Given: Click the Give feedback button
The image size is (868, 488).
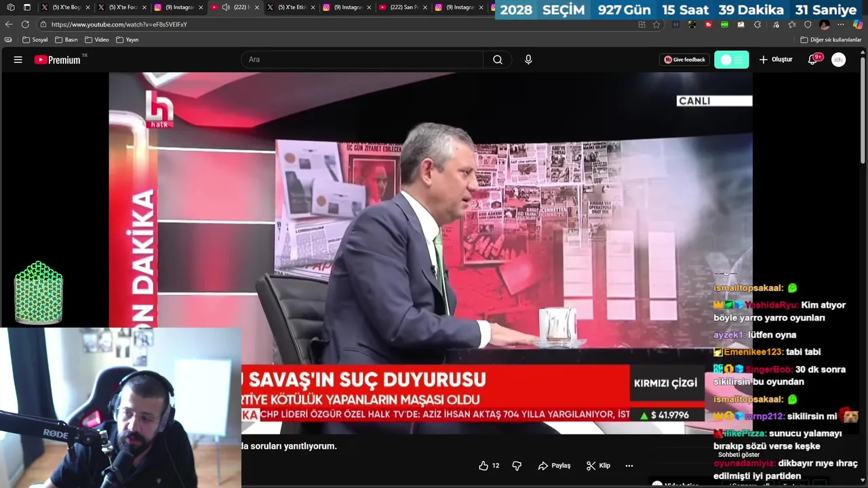Looking at the screenshot, I should (x=684, y=60).
